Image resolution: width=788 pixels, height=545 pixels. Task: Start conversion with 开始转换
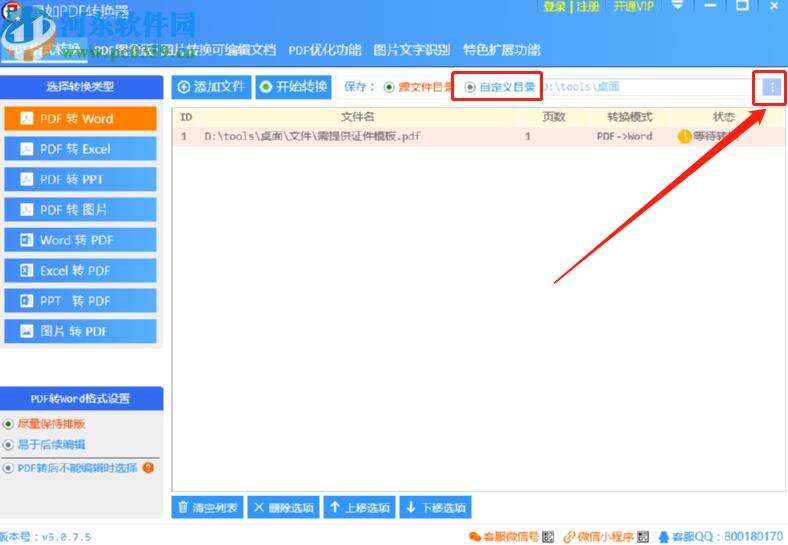coord(293,87)
